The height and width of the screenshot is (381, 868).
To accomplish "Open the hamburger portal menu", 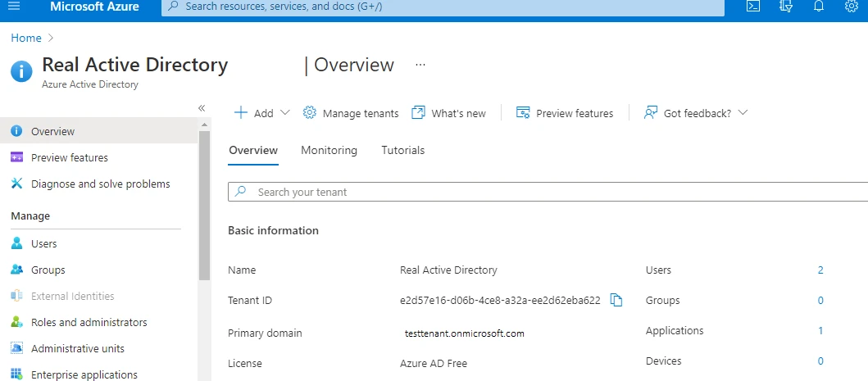I will [x=15, y=6].
